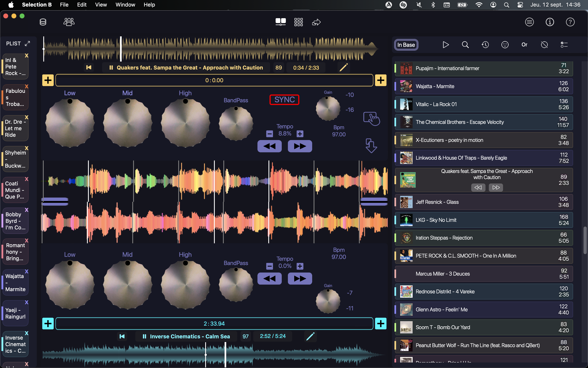This screenshot has width=588, height=368.
Task: Open the Selection B app menu
Action: (37, 5)
